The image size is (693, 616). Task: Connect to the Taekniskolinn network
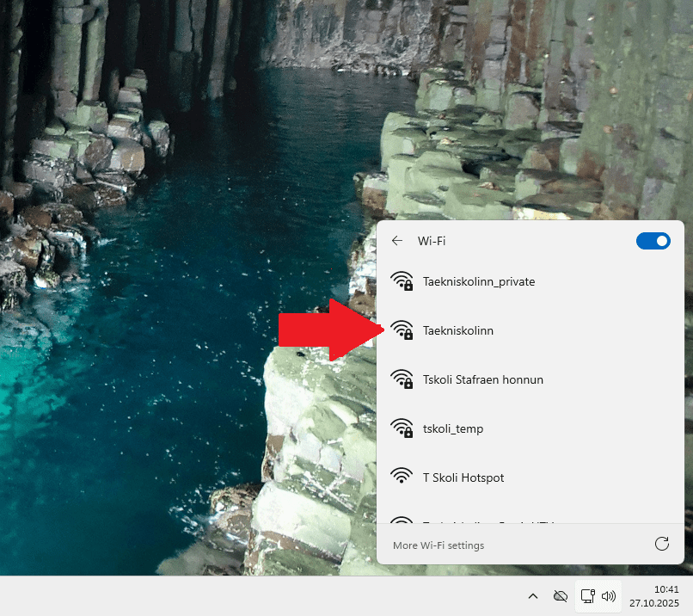458,330
